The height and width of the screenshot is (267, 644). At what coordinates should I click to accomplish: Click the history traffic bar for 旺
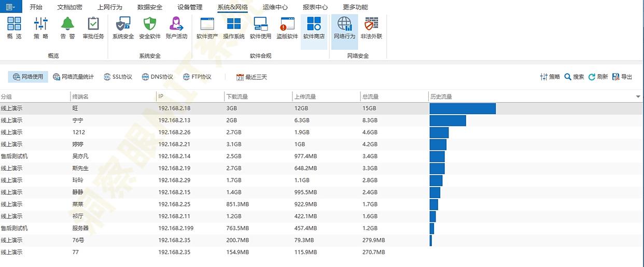[463, 108]
